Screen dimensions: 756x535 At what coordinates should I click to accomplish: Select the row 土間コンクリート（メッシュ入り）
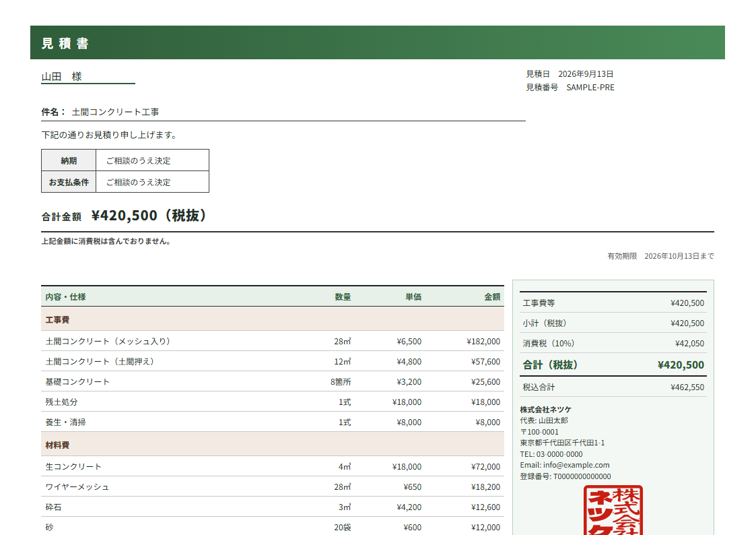point(273,341)
